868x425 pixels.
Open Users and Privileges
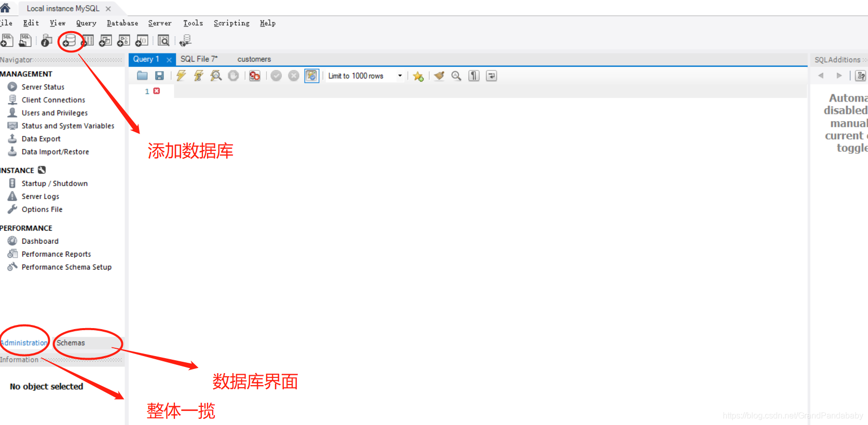[x=54, y=112]
